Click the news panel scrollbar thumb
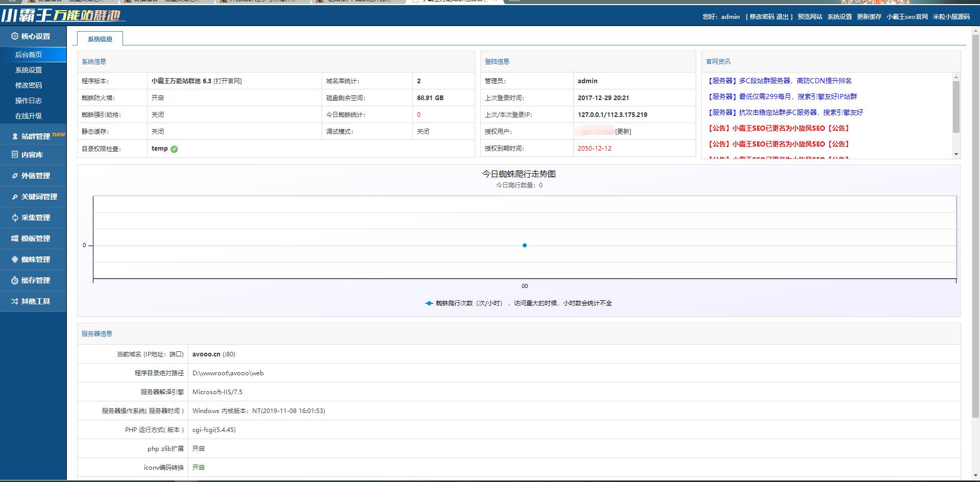 [956, 107]
